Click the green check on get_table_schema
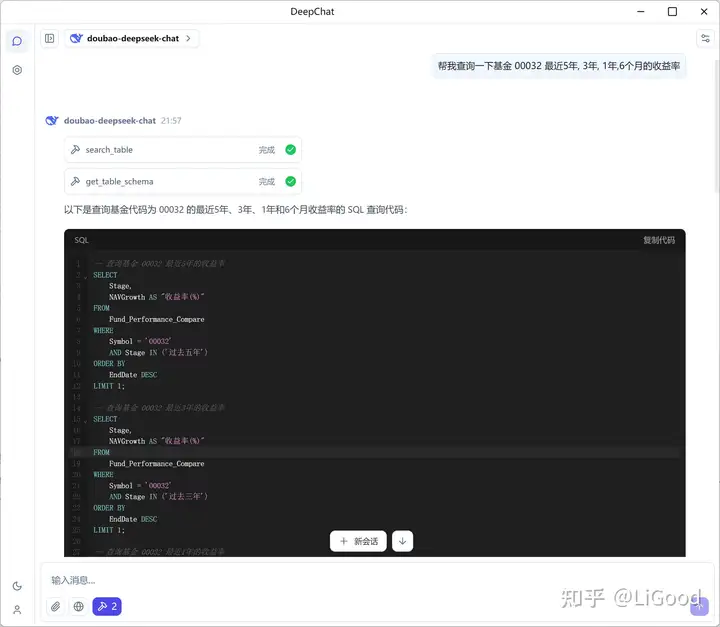This screenshot has width=720, height=627. (x=291, y=181)
